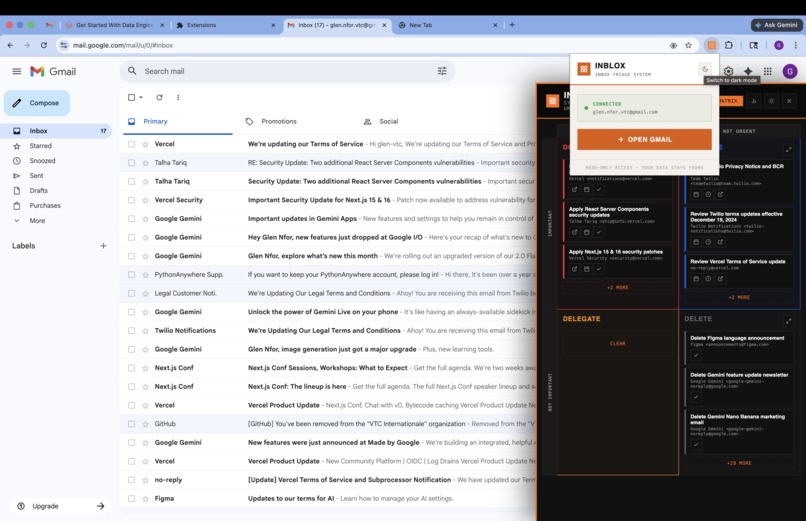Tick the select-all checkbox above the list
The image size is (806, 521).
132,97
